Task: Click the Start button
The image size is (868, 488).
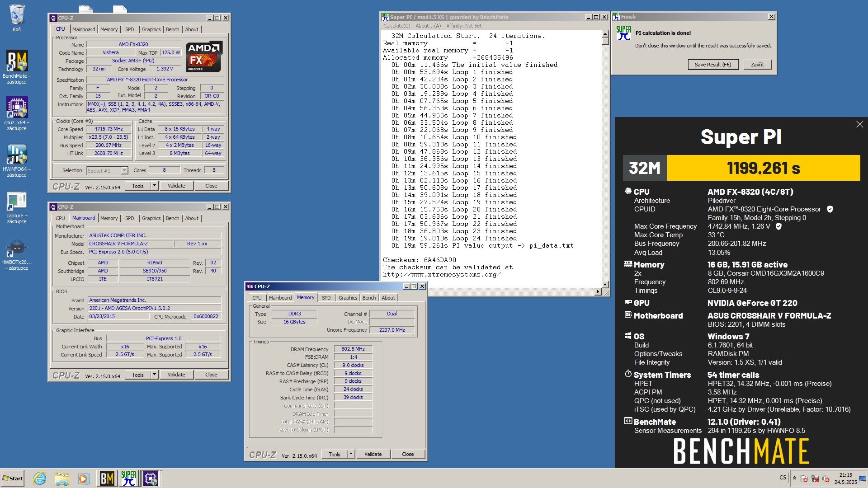Action: [13, 479]
